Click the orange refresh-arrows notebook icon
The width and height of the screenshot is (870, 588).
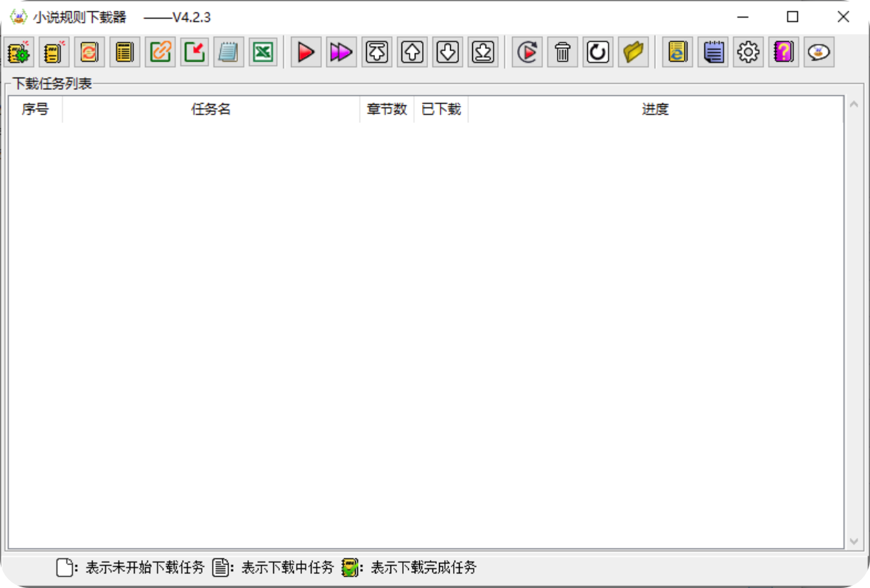point(89,52)
